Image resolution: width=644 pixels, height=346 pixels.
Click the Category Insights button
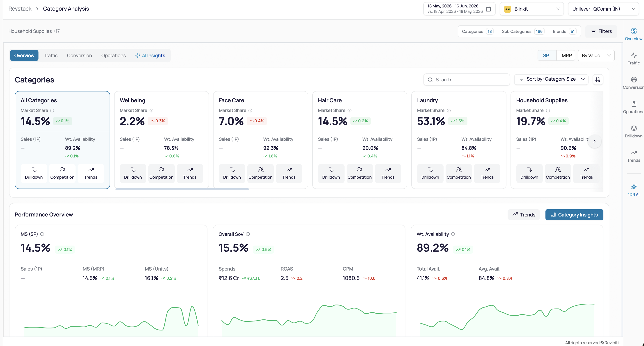(x=574, y=215)
